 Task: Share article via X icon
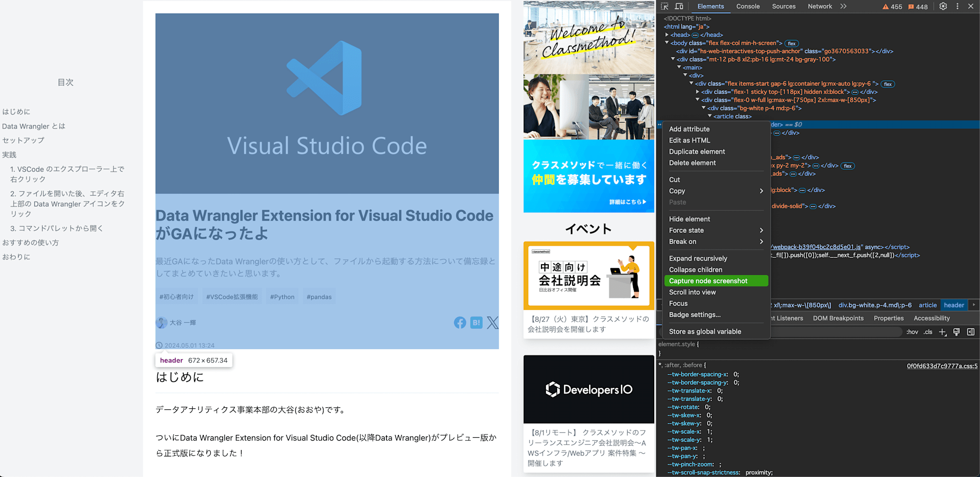tap(493, 323)
